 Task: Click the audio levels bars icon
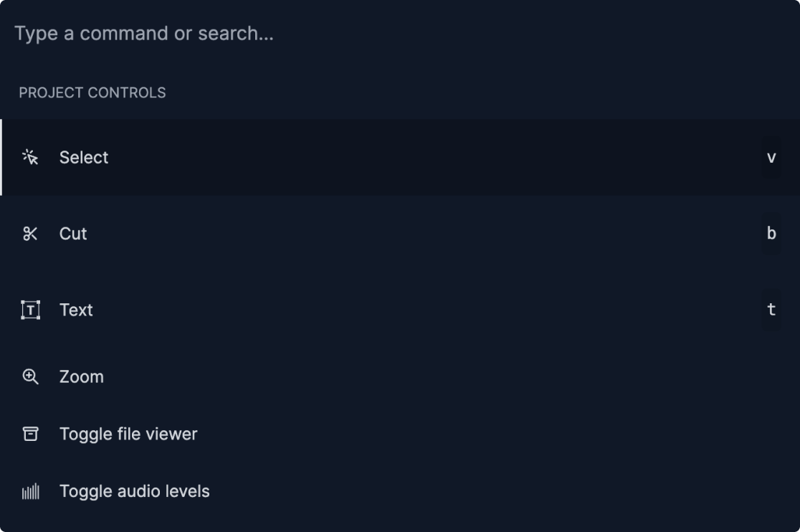[30, 491]
